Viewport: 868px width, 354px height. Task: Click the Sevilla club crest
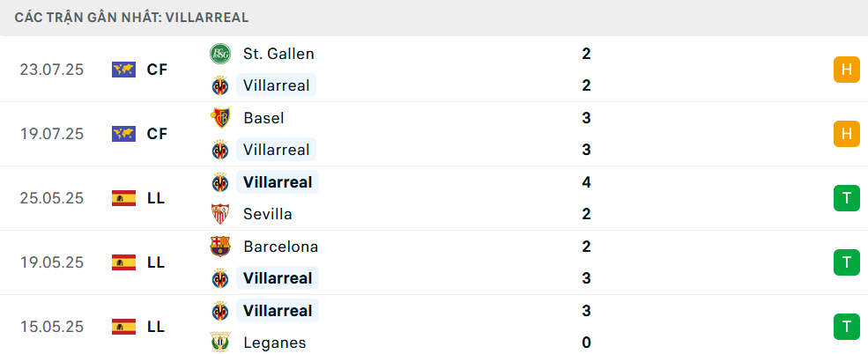(x=220, y=214)
